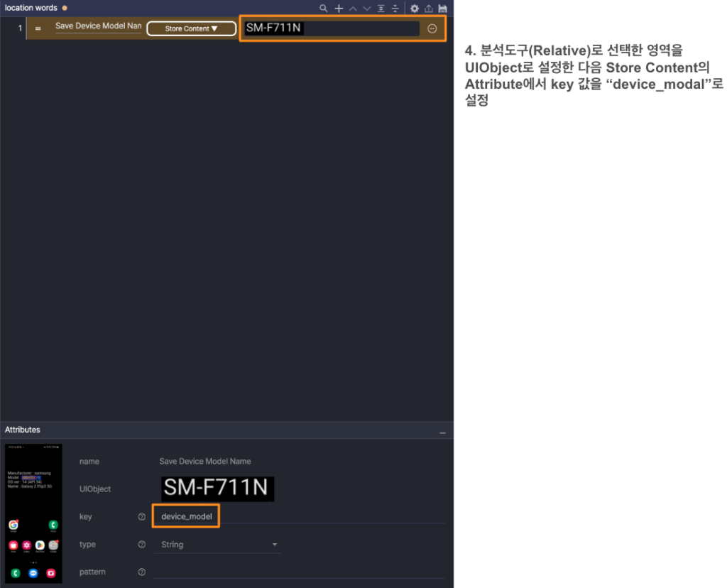The image size is (727, 588).
Task: Add a new step with plus icon
Action: 339,9
